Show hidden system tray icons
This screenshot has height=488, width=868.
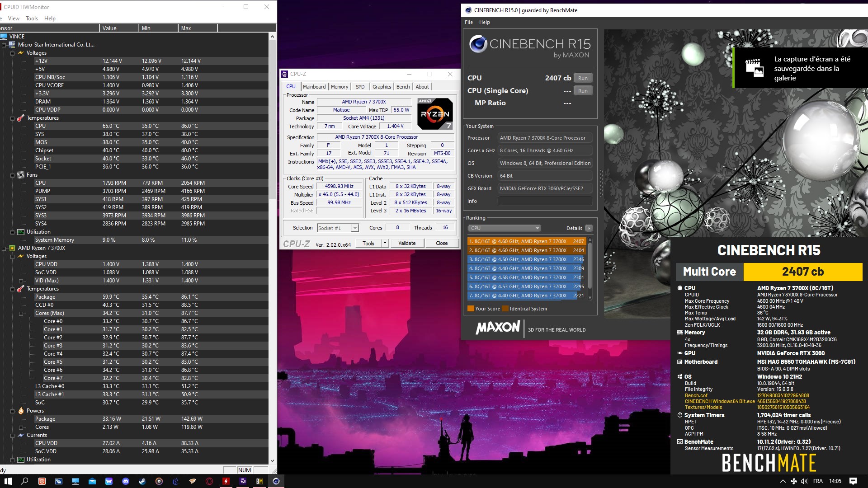click(x=783, y=481)
